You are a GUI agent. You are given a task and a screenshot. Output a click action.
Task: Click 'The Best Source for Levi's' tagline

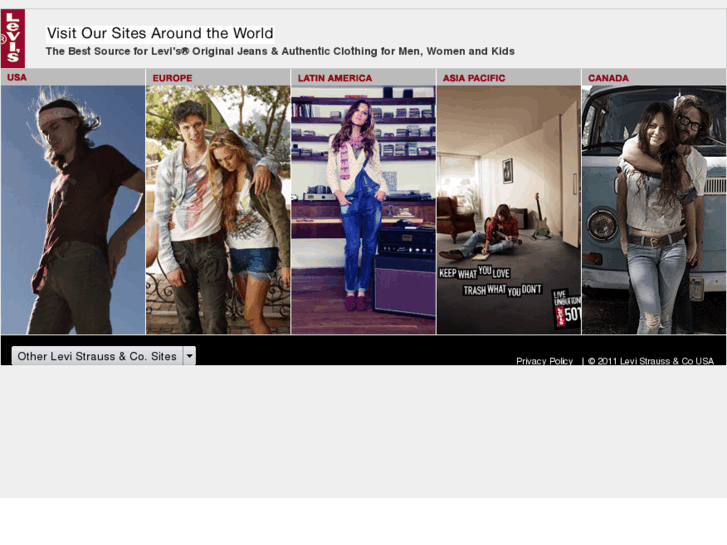coord(280,51)
